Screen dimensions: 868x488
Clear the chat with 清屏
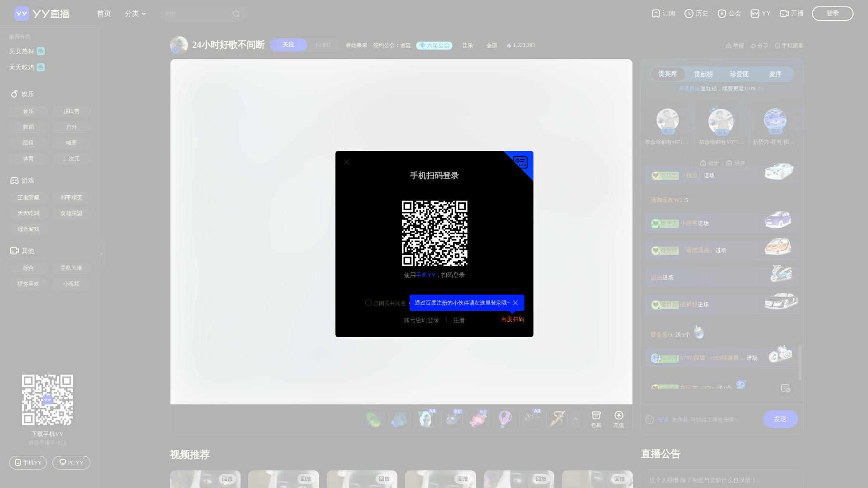[736, 163]
